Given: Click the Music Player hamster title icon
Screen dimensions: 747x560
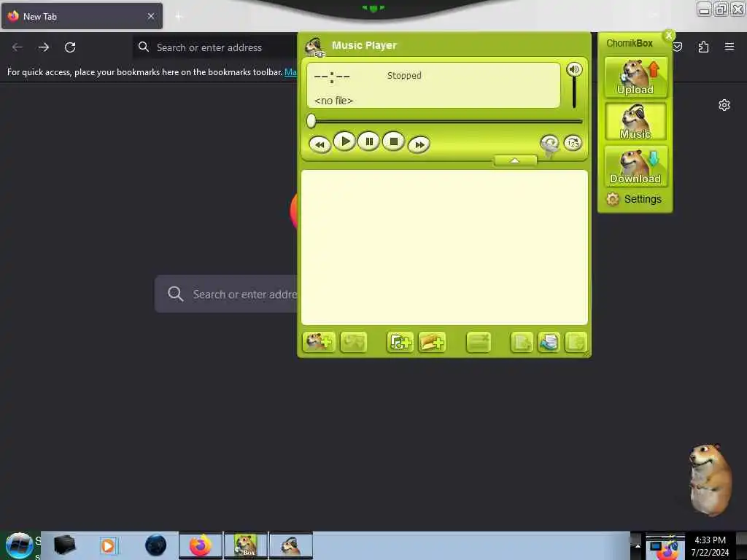Looking at the screenshot, I should 314,47.
